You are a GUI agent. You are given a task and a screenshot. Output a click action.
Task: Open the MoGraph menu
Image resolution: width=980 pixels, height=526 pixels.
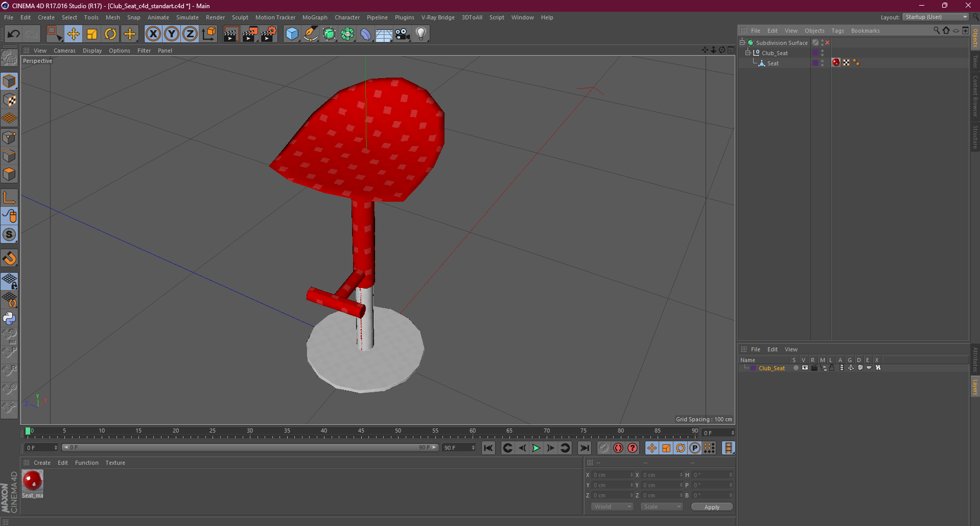[314, 17]
